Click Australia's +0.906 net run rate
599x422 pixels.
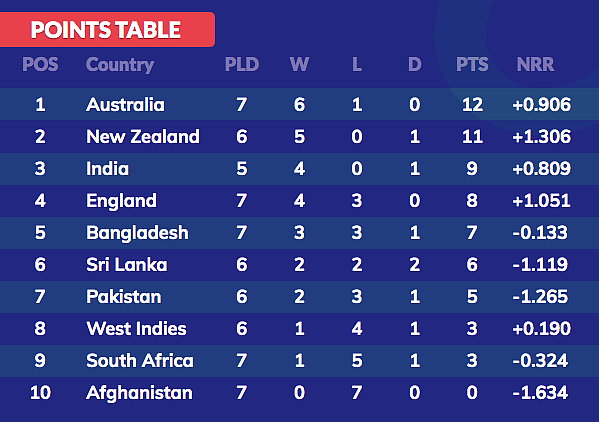(541, 105)
